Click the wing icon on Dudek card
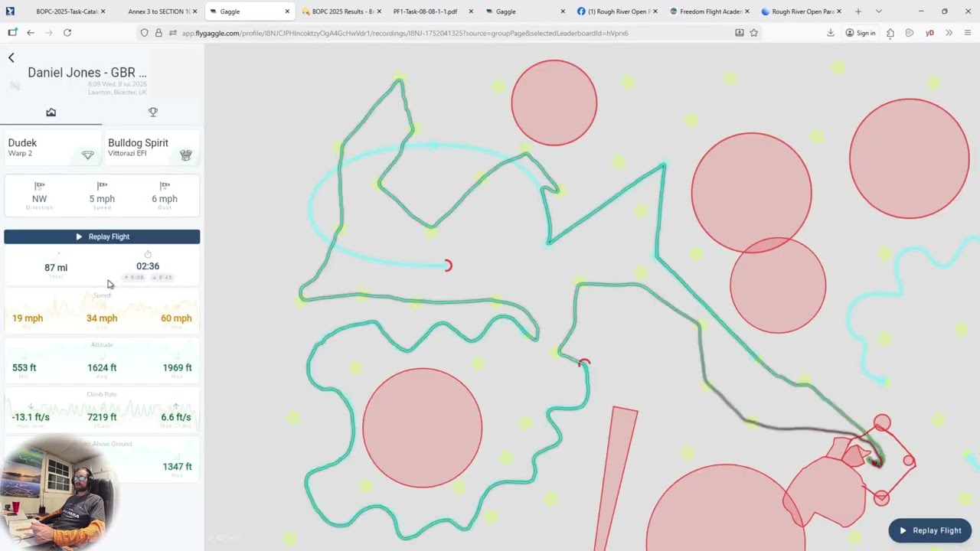This screenshot has width=980, height=551. tap(87, 155)
